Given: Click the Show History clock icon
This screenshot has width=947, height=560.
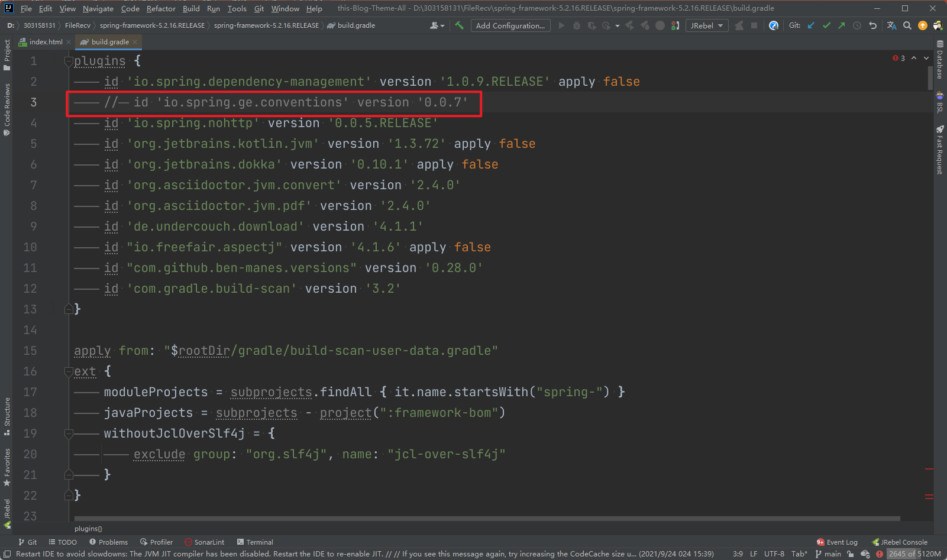Looking at the screenshot, I should (x=857, y=25).
